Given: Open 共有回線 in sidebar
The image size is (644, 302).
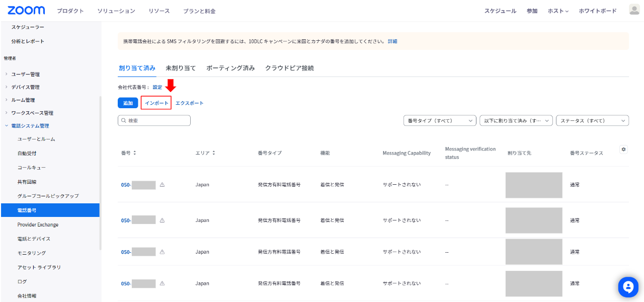Looking at the screenshot, I should [x=27, y=182].
